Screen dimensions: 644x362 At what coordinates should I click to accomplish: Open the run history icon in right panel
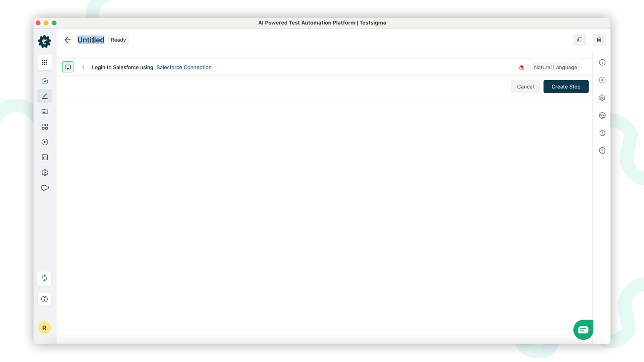[x=602, y=133]
